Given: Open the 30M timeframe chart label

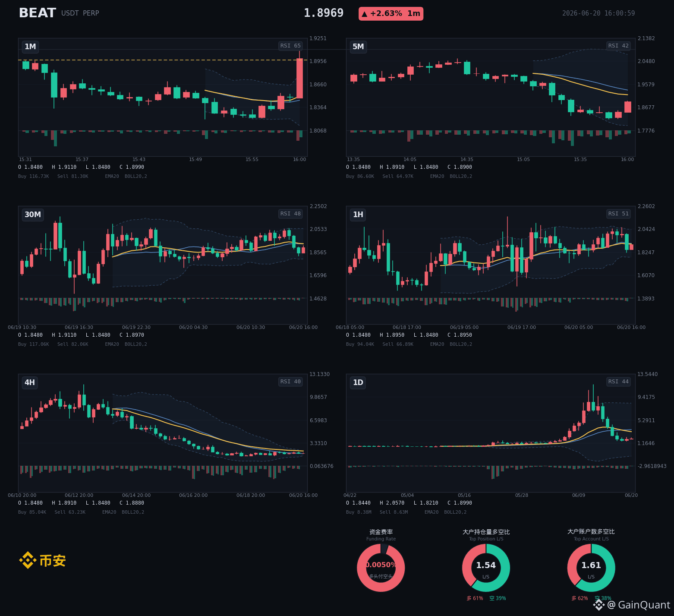Looking at the screenshot, I should [x=33, y=215].
